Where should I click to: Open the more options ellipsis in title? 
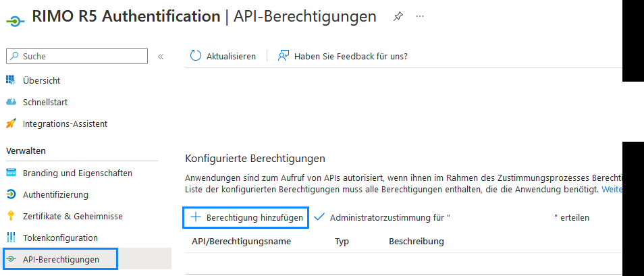[x=419, y=16]
